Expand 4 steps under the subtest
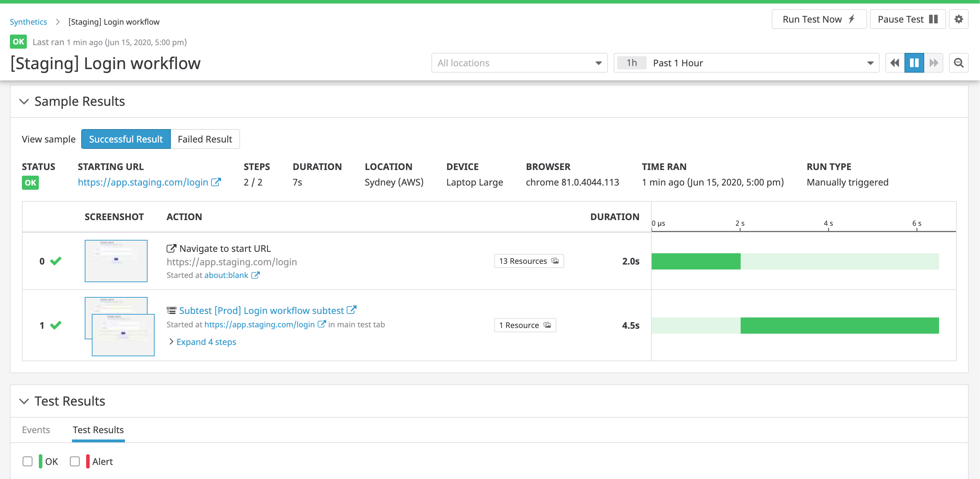 (206, 341)
